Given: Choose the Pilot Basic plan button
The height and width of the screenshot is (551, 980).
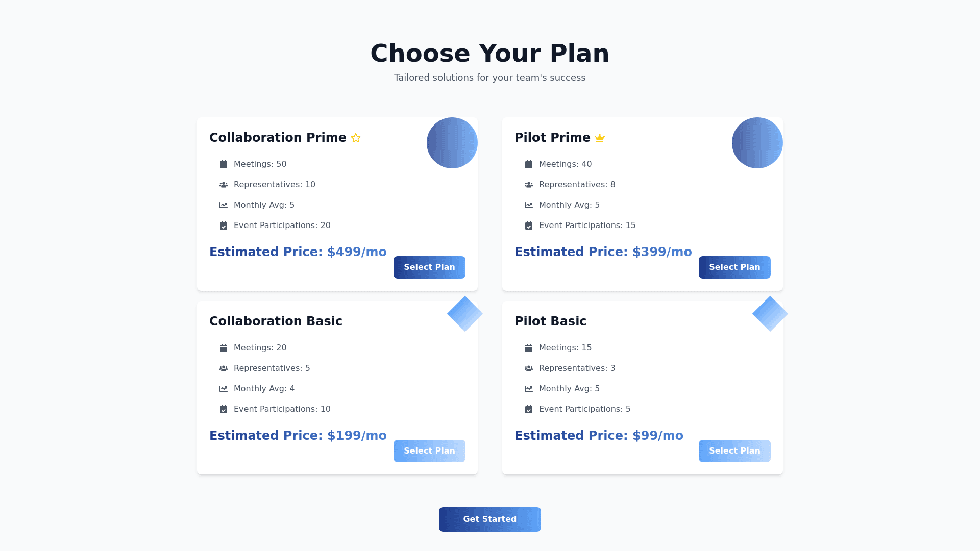Looking at the screenshot, I should [x=734, y=451].
